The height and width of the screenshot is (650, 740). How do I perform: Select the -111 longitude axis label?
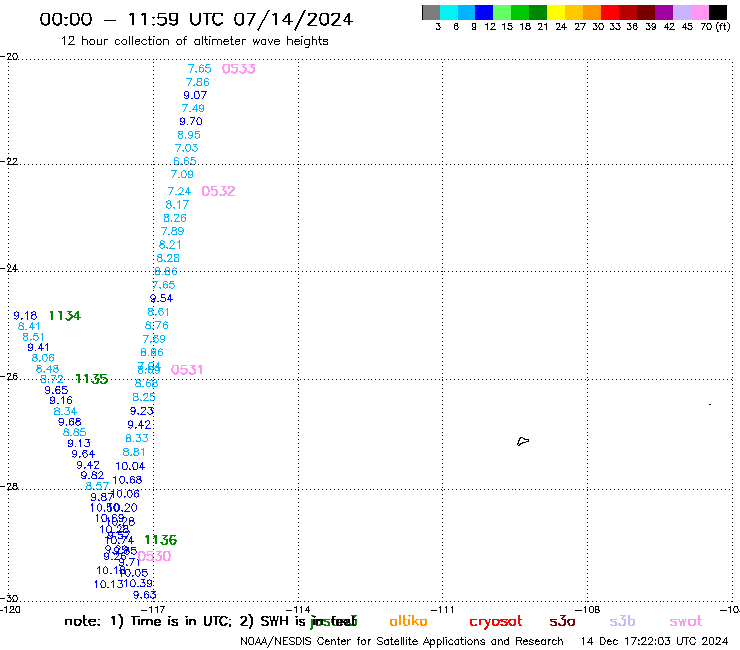442,609
